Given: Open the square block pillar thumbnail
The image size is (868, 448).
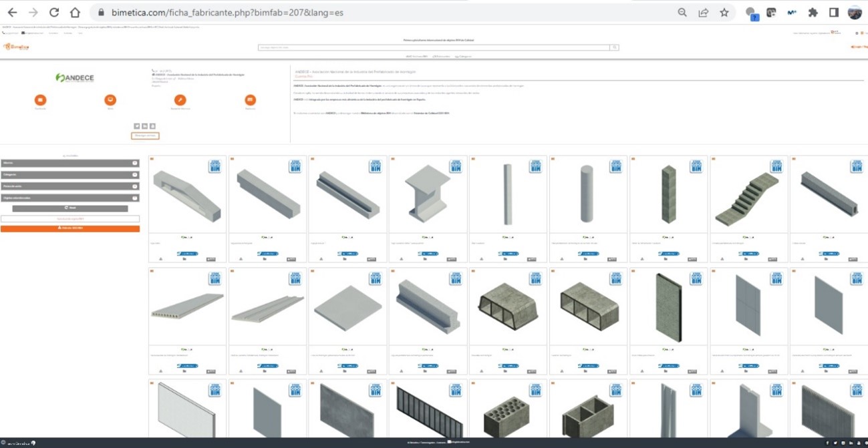Looking at the screenshot, I should (x=668, y=195).
